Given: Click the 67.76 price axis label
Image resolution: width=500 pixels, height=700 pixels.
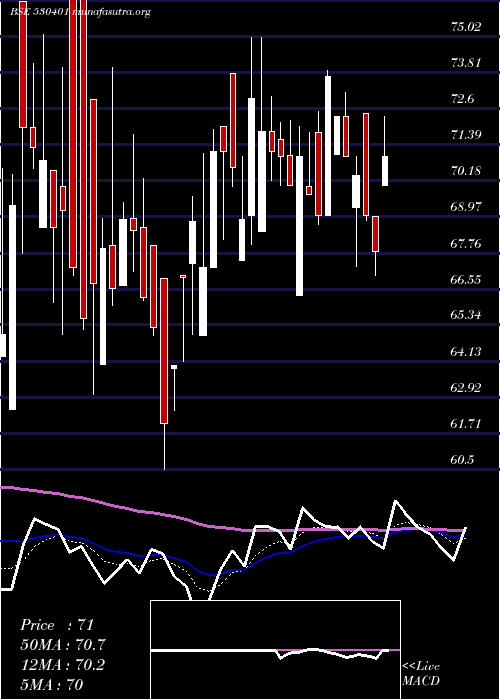Looking at the screenshot, I should 466,243.
